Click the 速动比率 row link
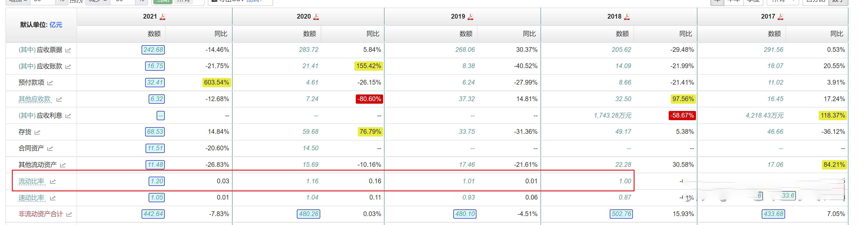The image size is (868, 225). point(31,198)
